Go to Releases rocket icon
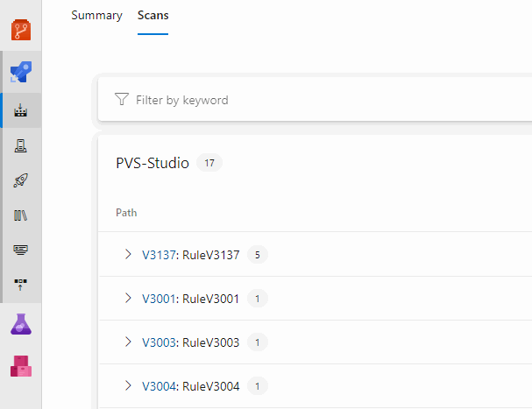The width and height of the screenshot is (532, 409). click(21, 180)
